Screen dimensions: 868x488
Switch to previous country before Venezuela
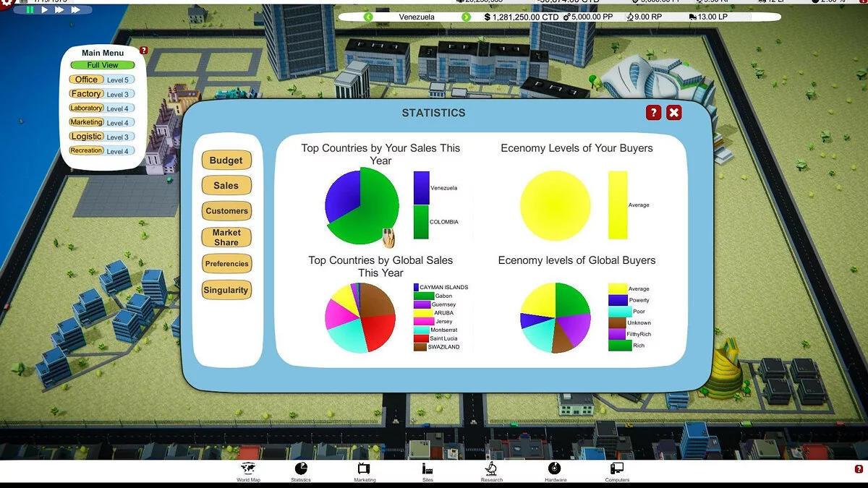click(368, 17)
